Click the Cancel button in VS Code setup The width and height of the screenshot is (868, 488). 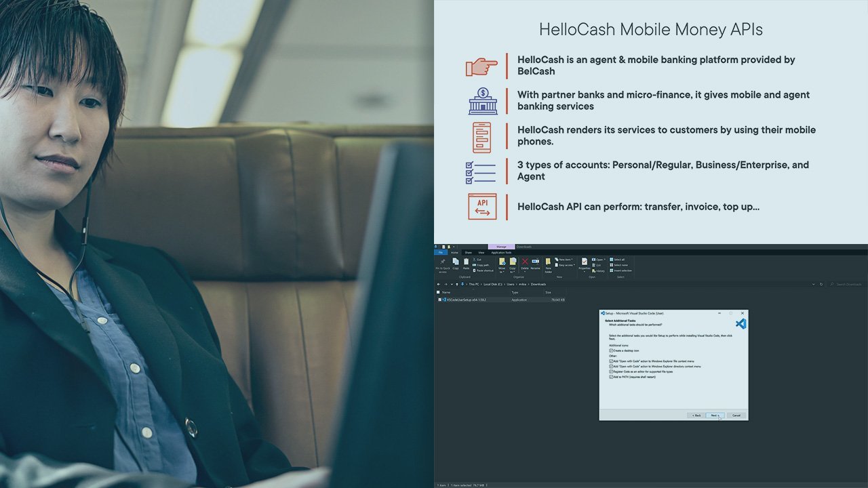736,415
